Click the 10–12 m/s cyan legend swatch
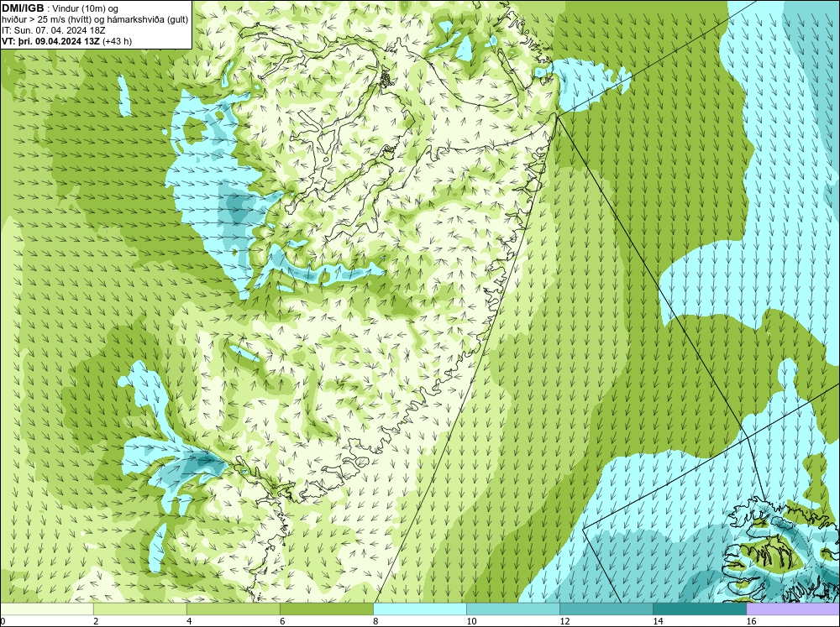Screen dimensions: 840x627 pos(513,609)
